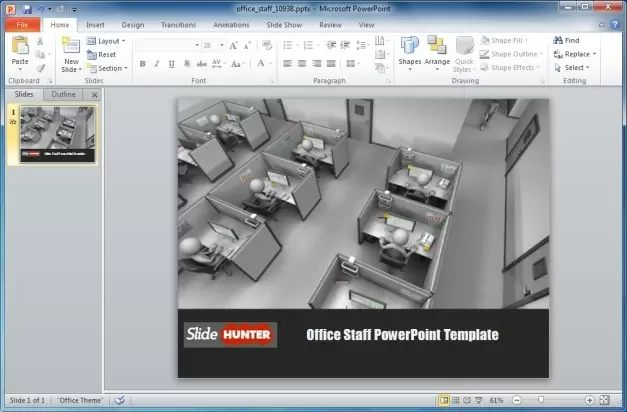Image resolution: width=627 pixels, height=412 pixels.
Task: Switch to the Outline pane tab
Action: pos(63,94)
